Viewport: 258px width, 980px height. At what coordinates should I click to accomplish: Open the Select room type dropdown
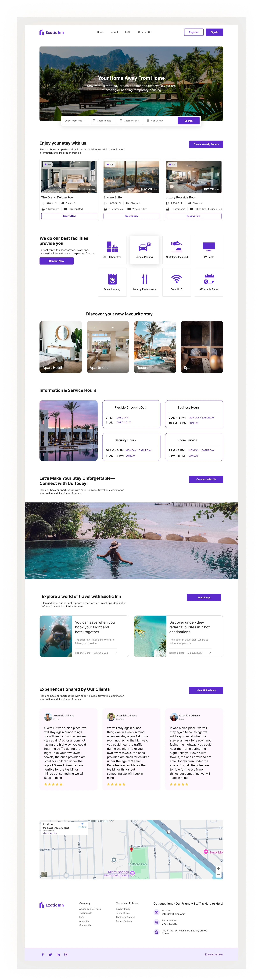click(76, 121)
